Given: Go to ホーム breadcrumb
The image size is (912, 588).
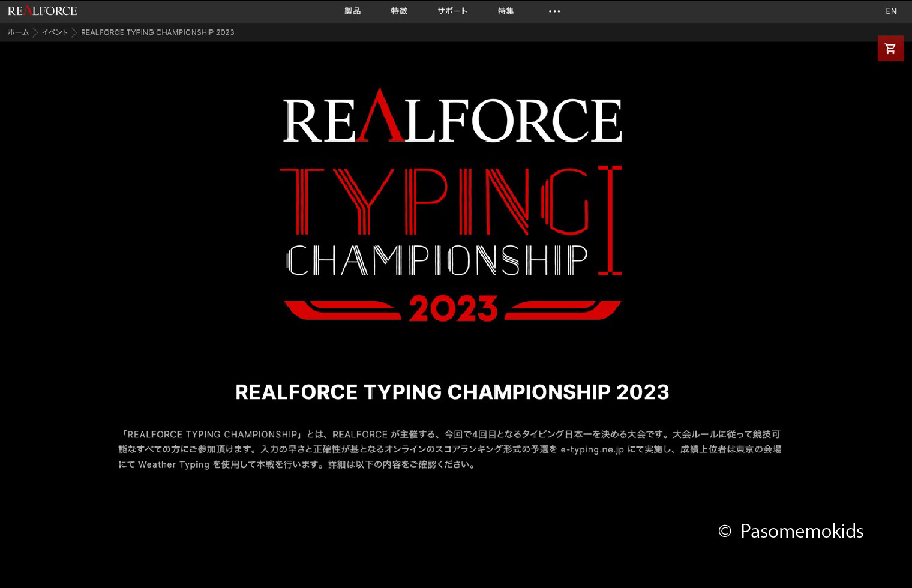Looking at the screenshot, I should pos(18,32).
